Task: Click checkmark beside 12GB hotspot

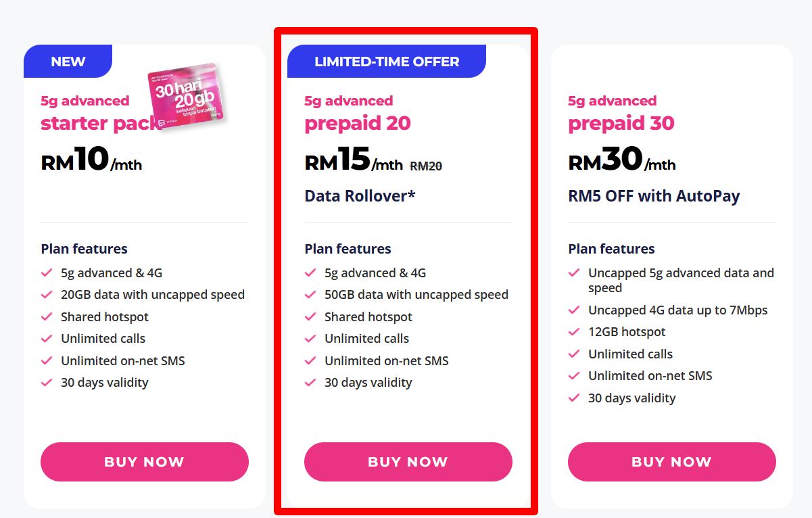Action: [x=574, y=332]
